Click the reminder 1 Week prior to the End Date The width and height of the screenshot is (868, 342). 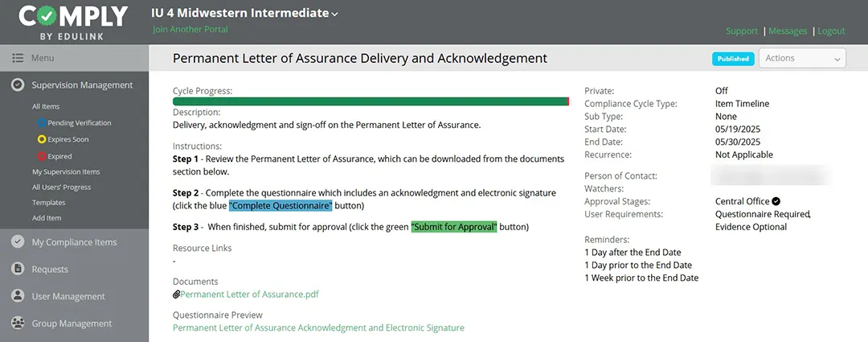point(641,278)
